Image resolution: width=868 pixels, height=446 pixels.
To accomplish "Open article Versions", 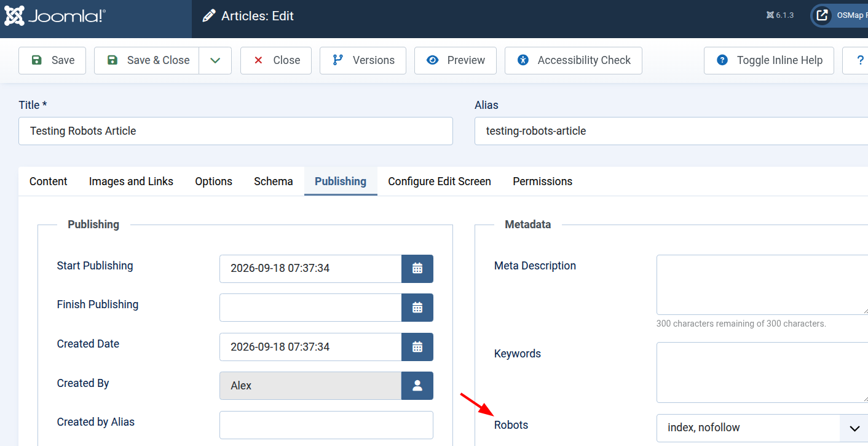I will 363,60.
